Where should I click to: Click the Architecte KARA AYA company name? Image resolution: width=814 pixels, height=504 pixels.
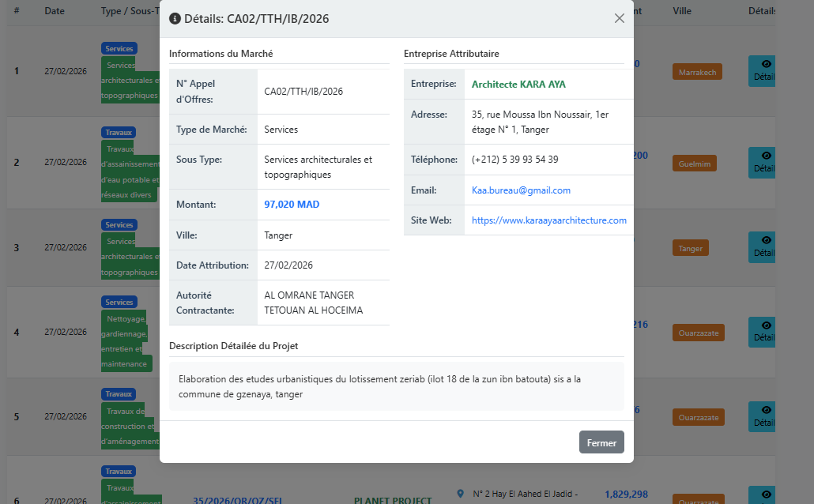pyautogui.click(x=518, y=85)
